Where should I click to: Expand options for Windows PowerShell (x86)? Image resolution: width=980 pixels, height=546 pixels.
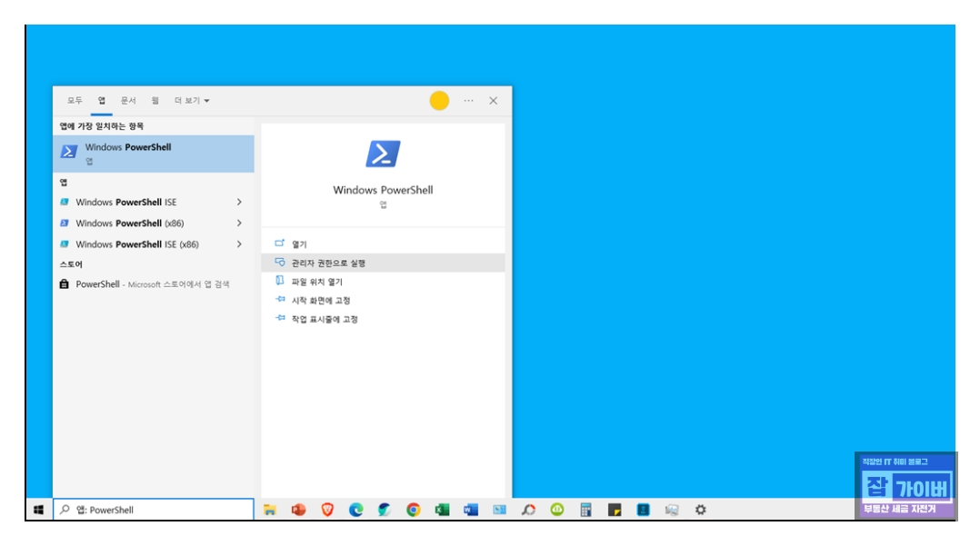tap(239, 223)
